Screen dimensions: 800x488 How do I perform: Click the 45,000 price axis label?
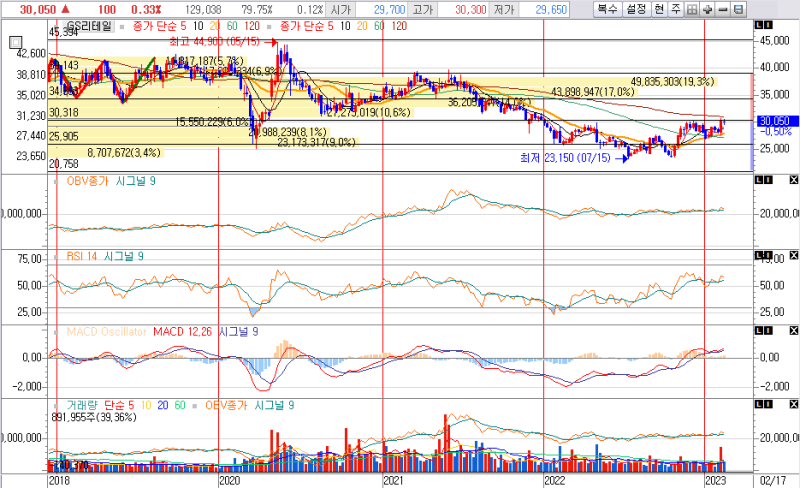click(x=776, y=41)
